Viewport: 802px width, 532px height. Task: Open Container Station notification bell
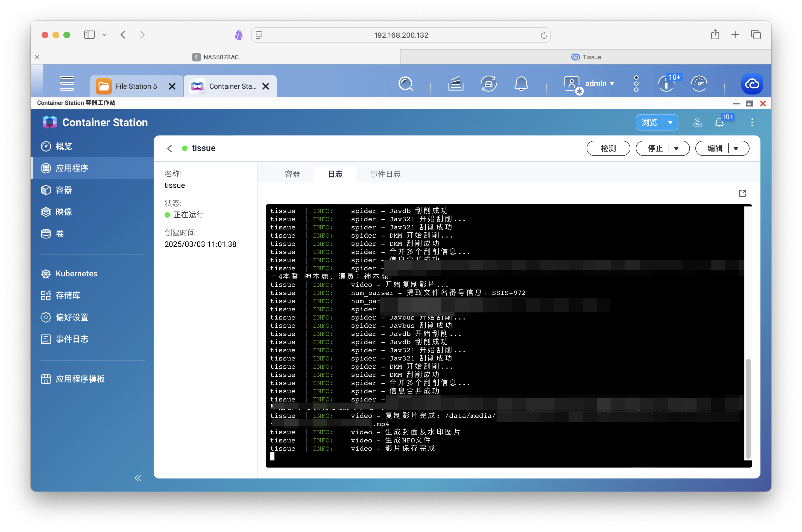click(719, 122)
